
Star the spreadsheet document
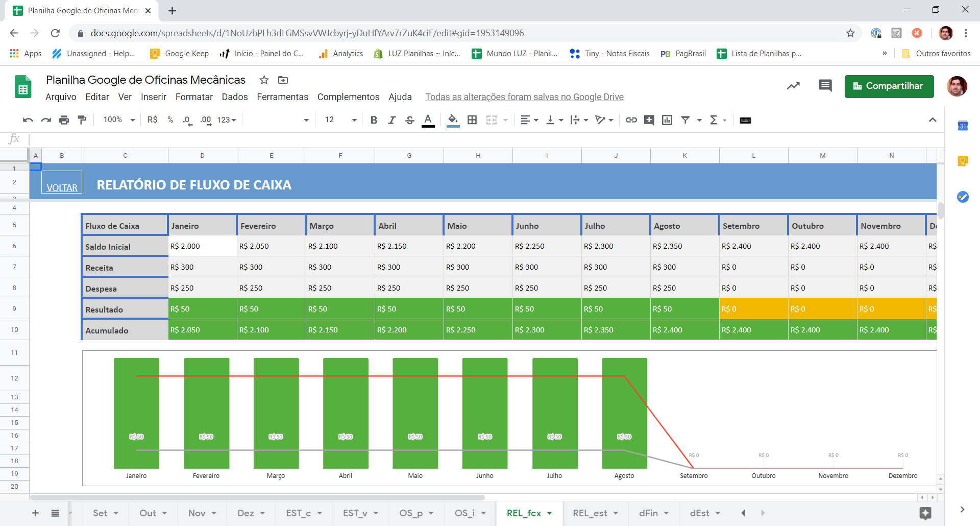264,80
